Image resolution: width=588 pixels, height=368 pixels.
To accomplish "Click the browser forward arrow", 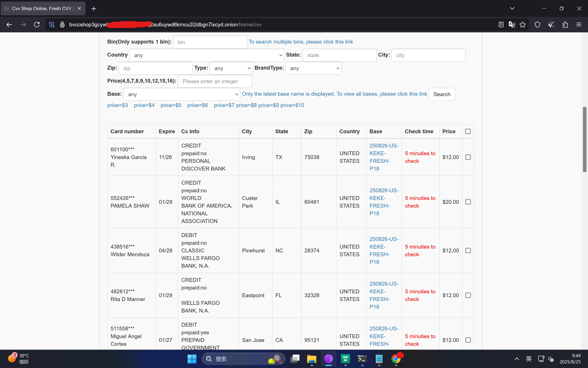I will pyautogui.click(x=23, y=25).
